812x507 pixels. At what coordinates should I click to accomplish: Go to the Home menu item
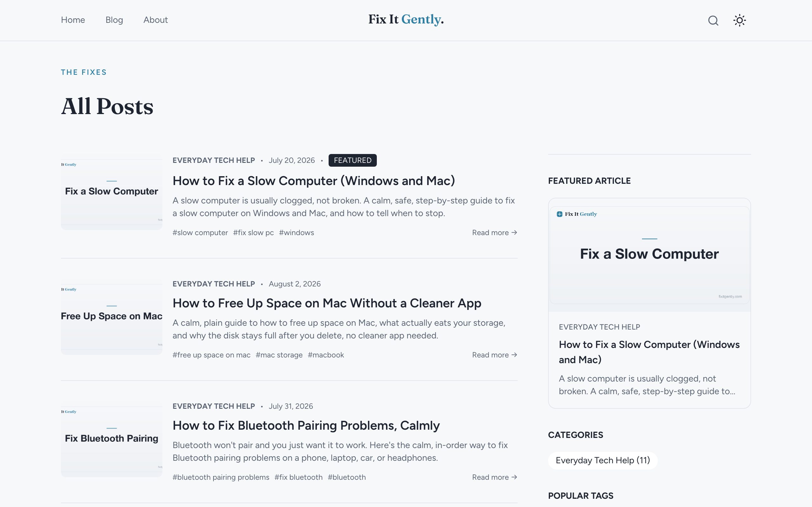coord(73,20)
